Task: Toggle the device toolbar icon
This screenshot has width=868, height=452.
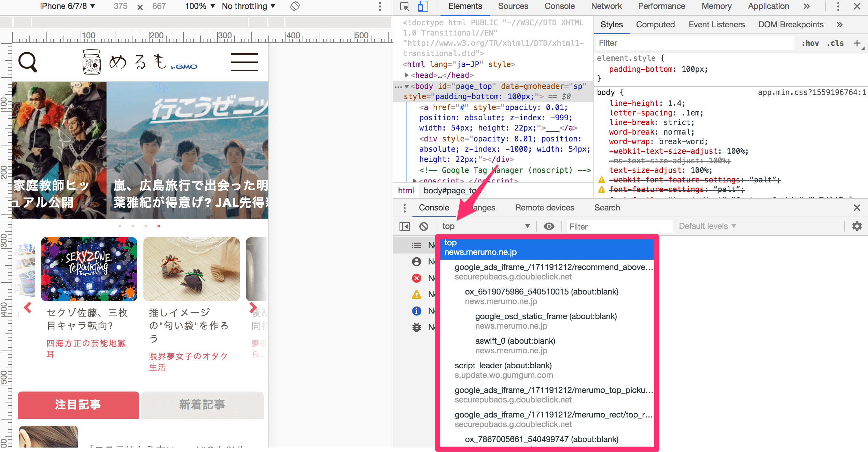Action: coord(423,6)
